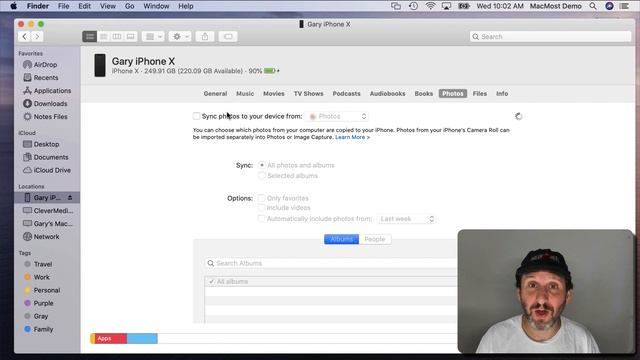Switch to the Info tab
The image size is (640, 360).
pyautogui.click(x=502, y=93)
